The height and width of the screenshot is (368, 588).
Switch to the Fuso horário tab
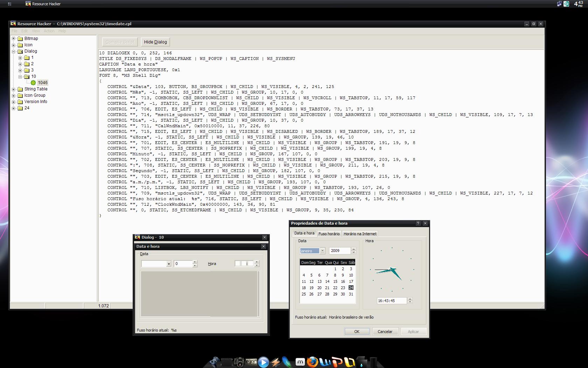(329, 234)
